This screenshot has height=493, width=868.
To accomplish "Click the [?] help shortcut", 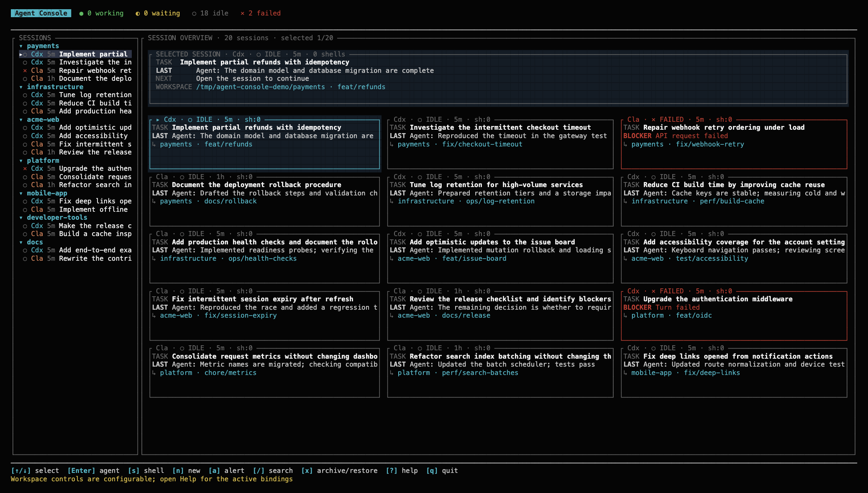I will click(402, 471).
